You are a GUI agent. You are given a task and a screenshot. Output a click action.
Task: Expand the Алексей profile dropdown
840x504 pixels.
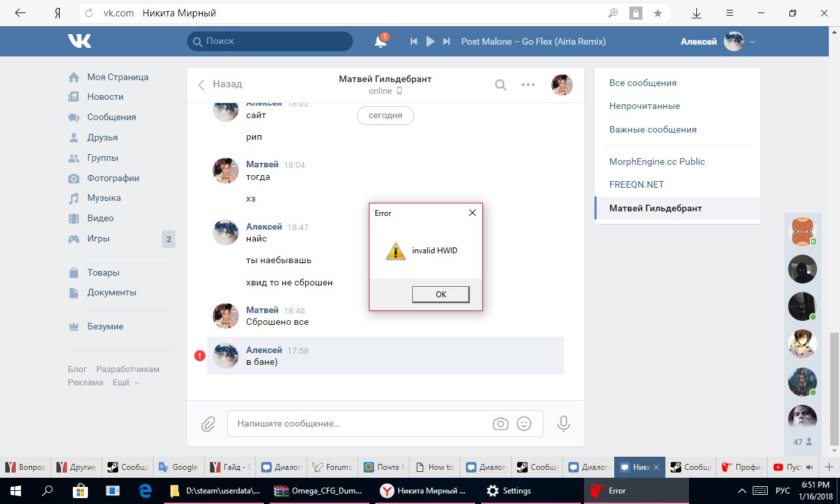753,42
